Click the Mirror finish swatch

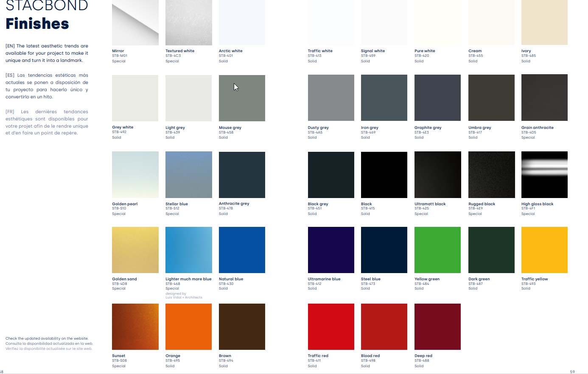(x=135, y=22)
